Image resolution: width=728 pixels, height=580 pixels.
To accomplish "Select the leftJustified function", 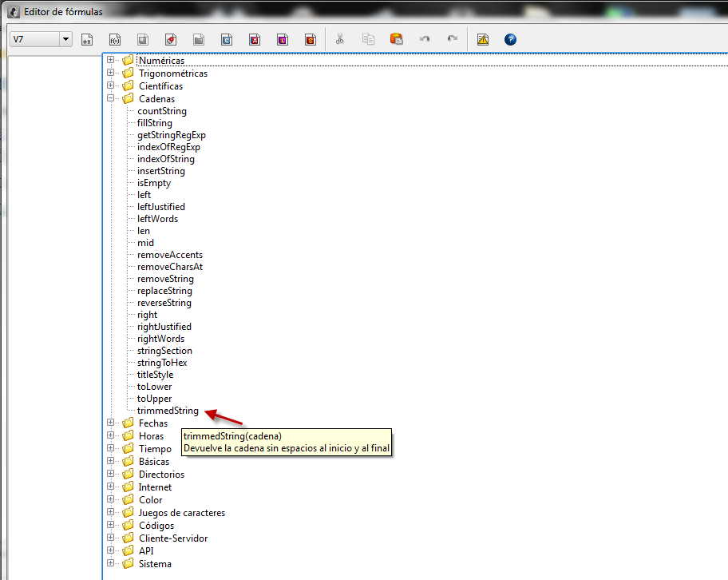I will 161,207.
